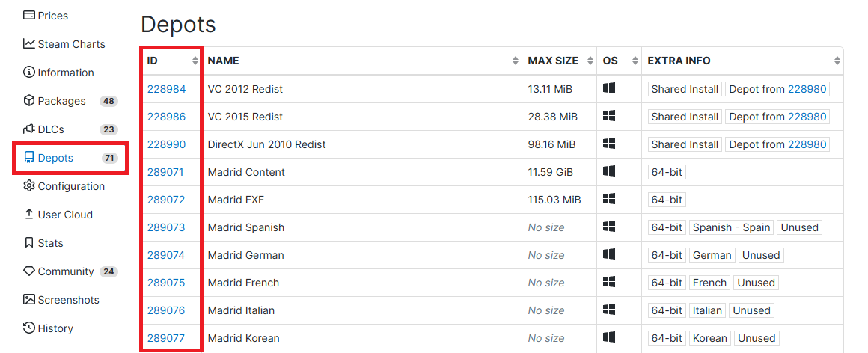Sort table by NAME column arrows

tap(516, 61)
